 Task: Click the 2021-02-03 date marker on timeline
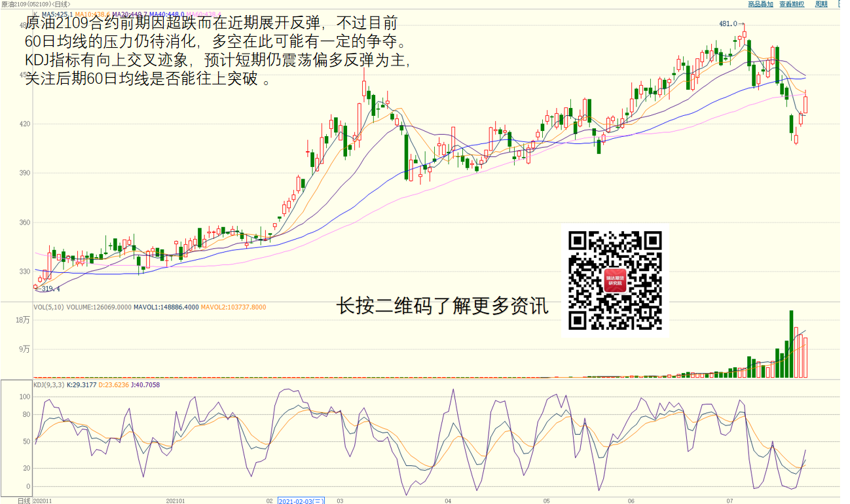click(x=301, y=500)
